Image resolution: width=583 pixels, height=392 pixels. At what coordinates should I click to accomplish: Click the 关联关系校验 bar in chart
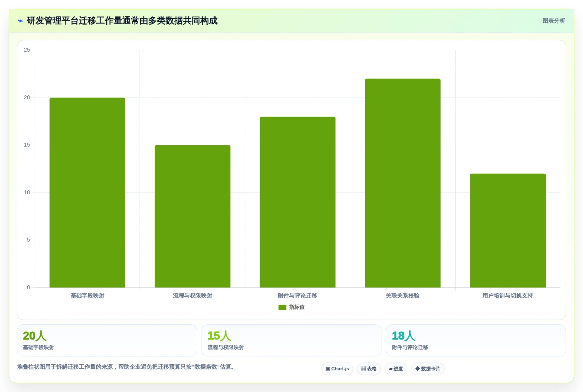tap(403, 183)
